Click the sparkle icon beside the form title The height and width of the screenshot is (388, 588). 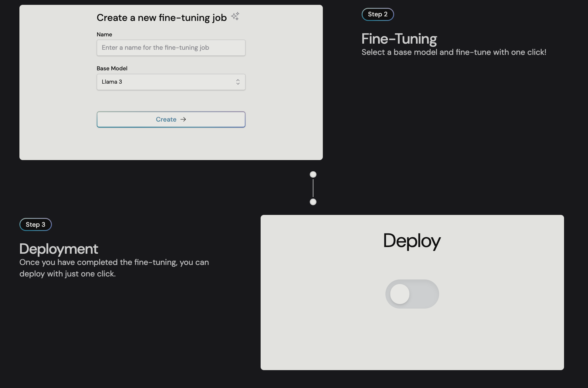pyautogui.click(x=235, y=16)
